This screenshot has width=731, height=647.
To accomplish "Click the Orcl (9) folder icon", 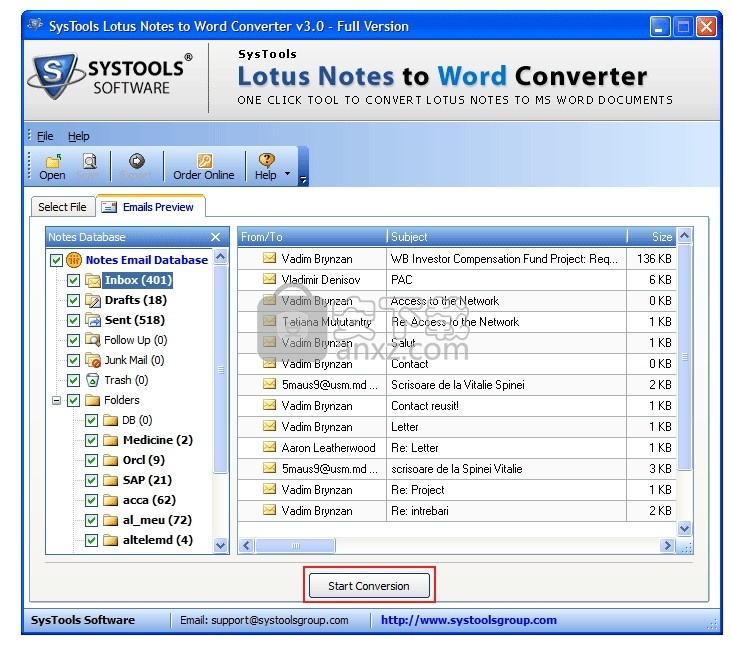I will [x=110, y=461].
